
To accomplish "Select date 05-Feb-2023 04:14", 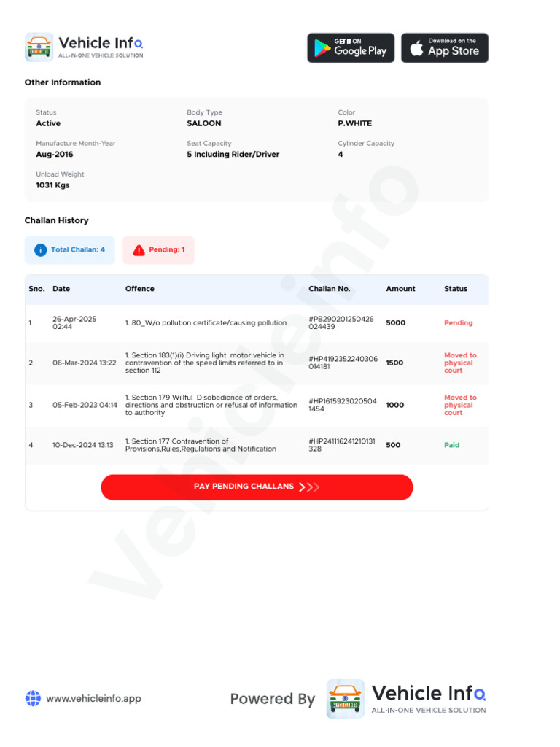I will 85,405.
